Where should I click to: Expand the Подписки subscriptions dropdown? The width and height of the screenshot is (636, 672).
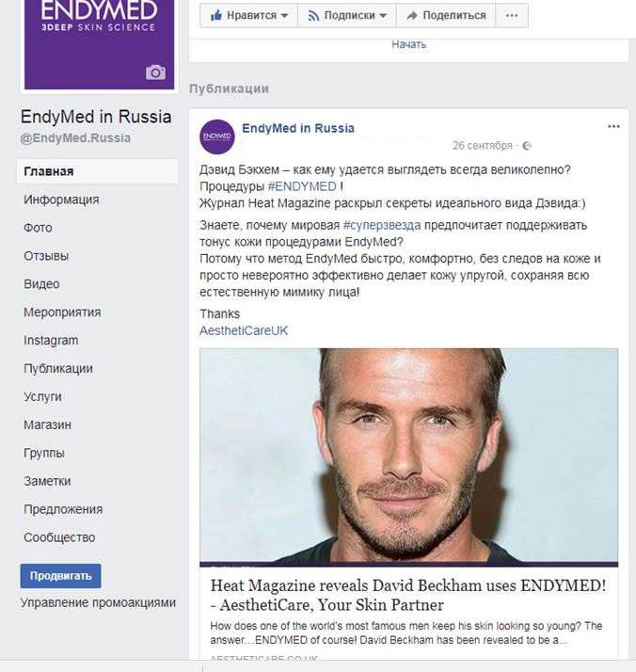click(347, 15)
